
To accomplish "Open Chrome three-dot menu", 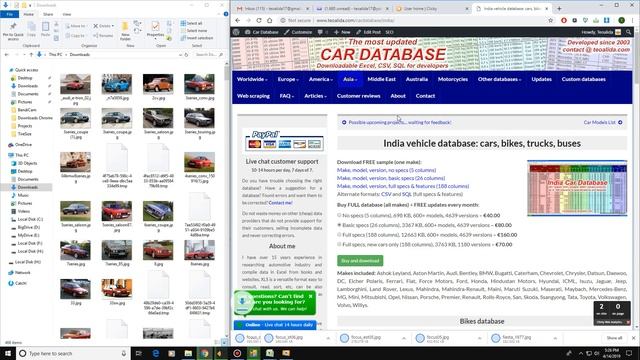I will (632, 20).
